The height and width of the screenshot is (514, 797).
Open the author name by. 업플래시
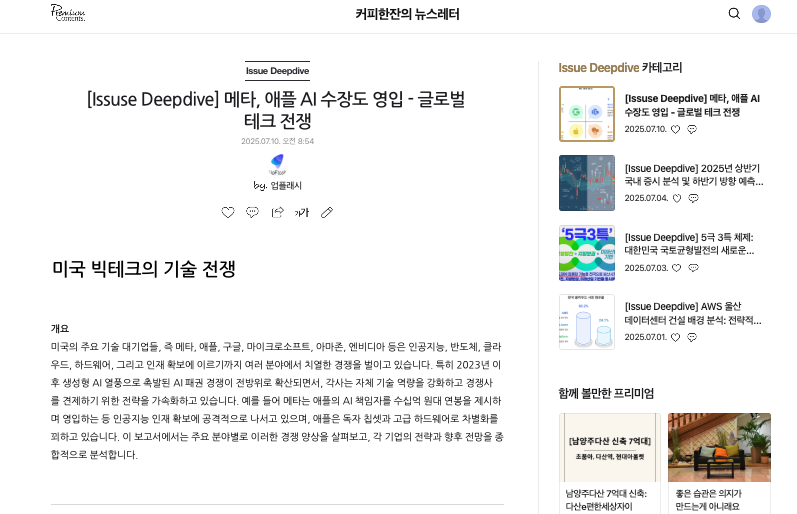click(278, 186)
